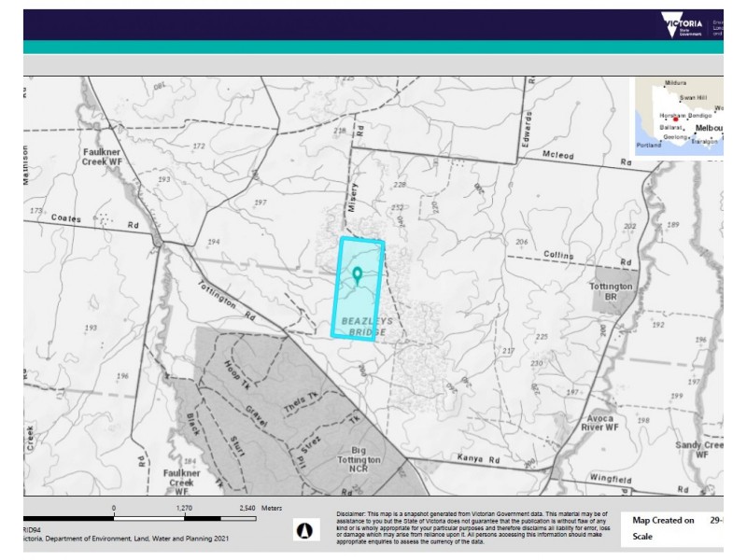Click the Map Created on field
This screenshot has width=747, height=560.
[x=671, y=521]
